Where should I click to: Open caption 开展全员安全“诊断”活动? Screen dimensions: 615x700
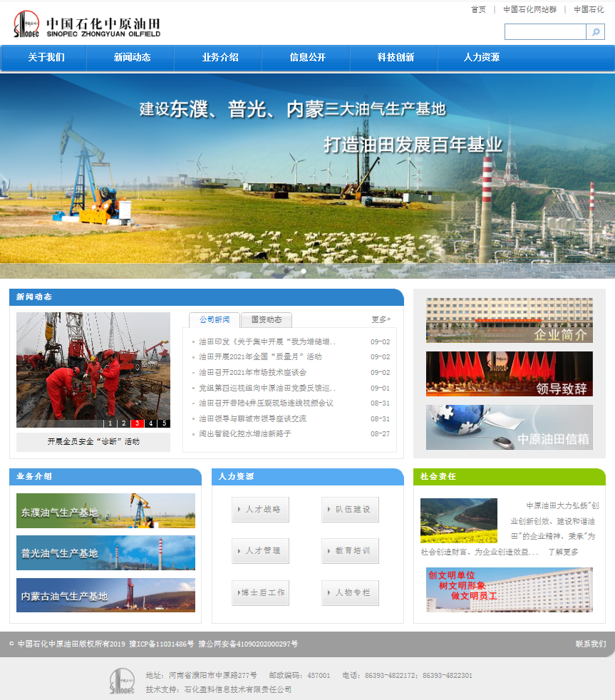(93, 441)
